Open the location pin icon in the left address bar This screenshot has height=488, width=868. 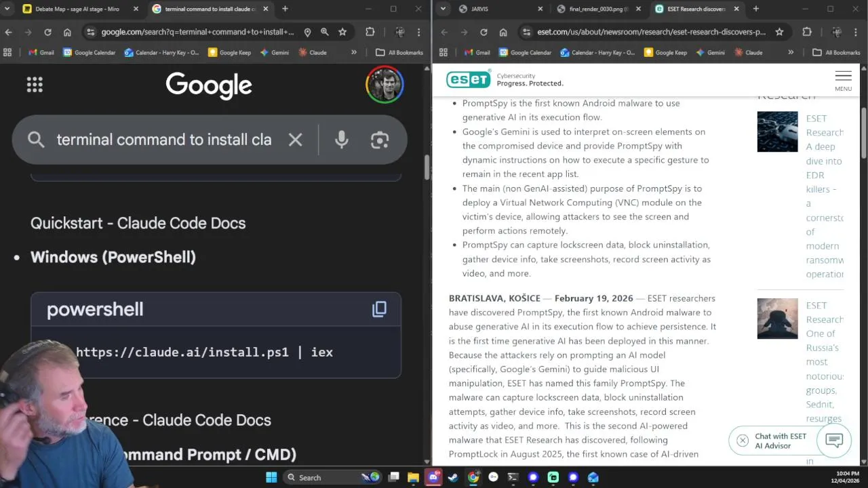point(307,32)
